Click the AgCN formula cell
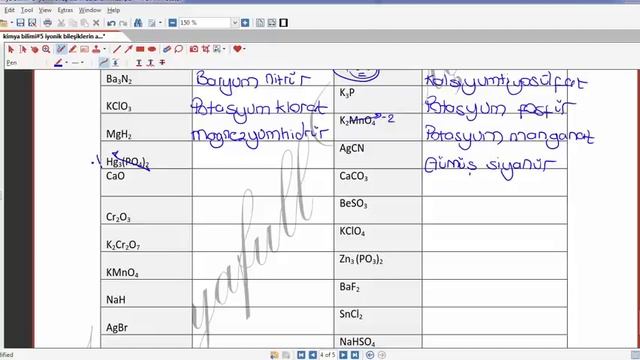Viewport: 640px width, 360px height. 378,155
